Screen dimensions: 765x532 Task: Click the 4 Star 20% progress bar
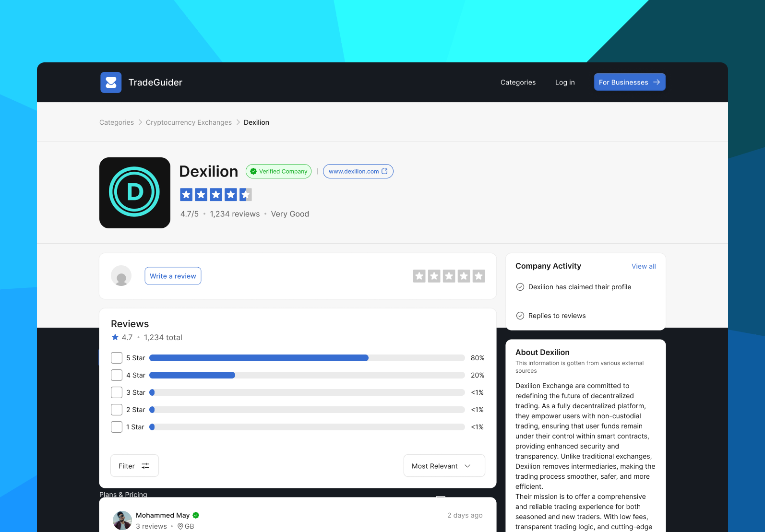click(x=307, y=375)
